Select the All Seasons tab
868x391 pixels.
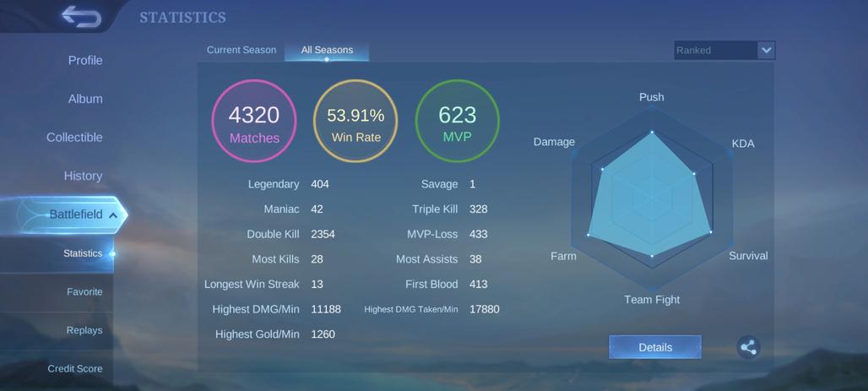click(327, 50)
